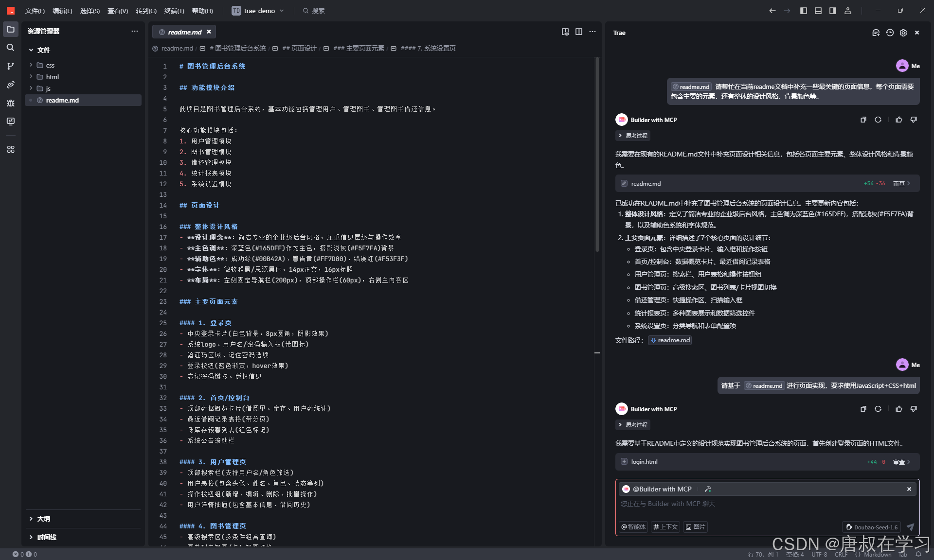This screenshot has width=934, height=560.
Task: Open the chat history in the Trae panel
Action: pyautogui.click(x=890, y=33)
